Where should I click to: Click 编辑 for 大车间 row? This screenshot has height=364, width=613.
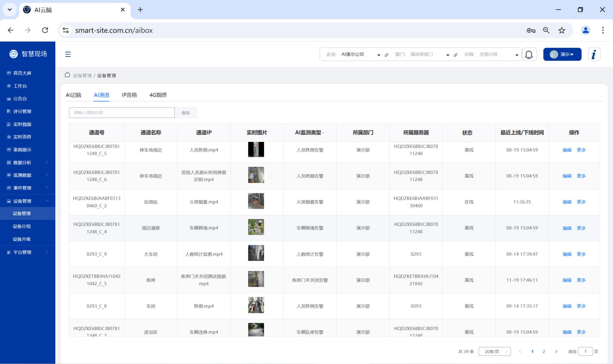(x=567, y=254)
